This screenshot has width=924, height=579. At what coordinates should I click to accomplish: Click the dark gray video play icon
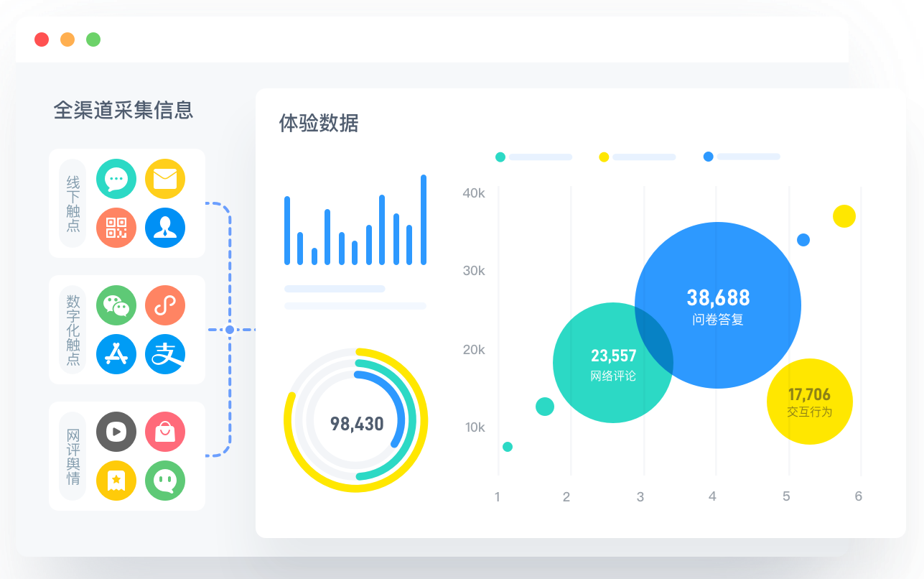click(116, 432)
